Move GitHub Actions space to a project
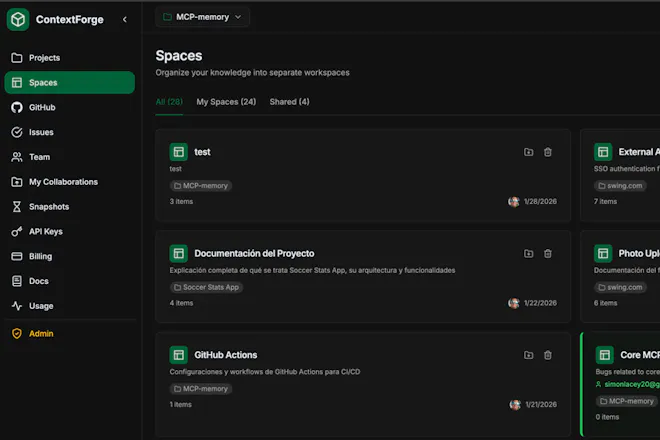This screenshot has width=660, height=440. (x=529, y=355)
